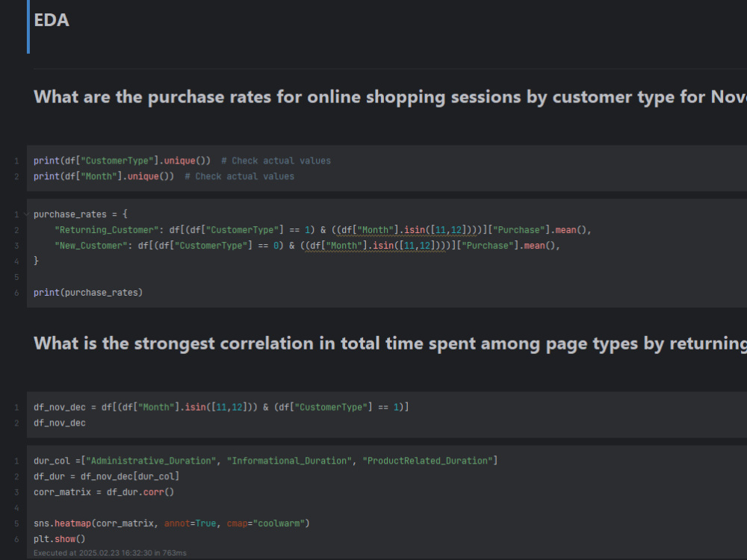Click gutter line number 5 beside sns.heatmap
This screenshot has width=747, height=560.
coord(16,524)
